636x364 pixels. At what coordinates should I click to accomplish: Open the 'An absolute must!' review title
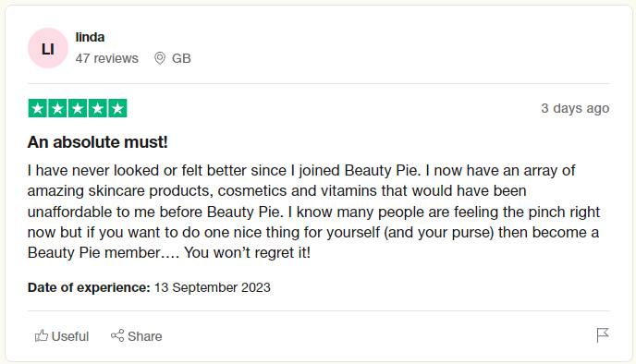(x=97, y=142)
